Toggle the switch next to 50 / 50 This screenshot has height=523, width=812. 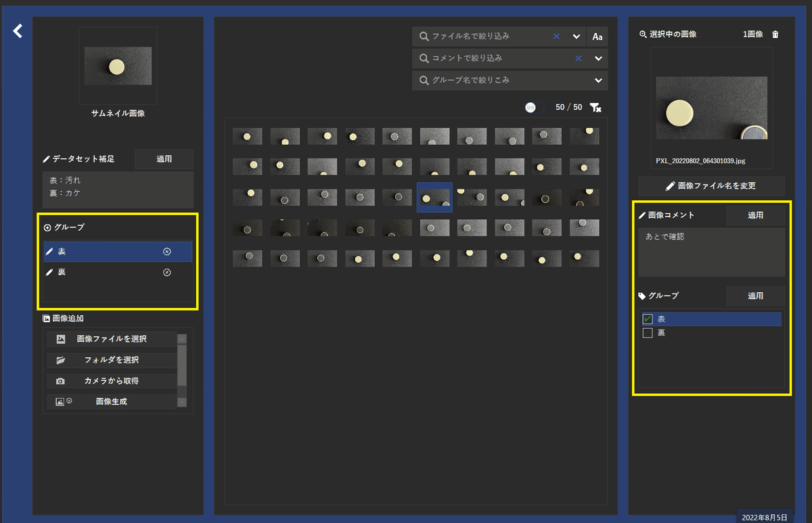tap(534, 108)
